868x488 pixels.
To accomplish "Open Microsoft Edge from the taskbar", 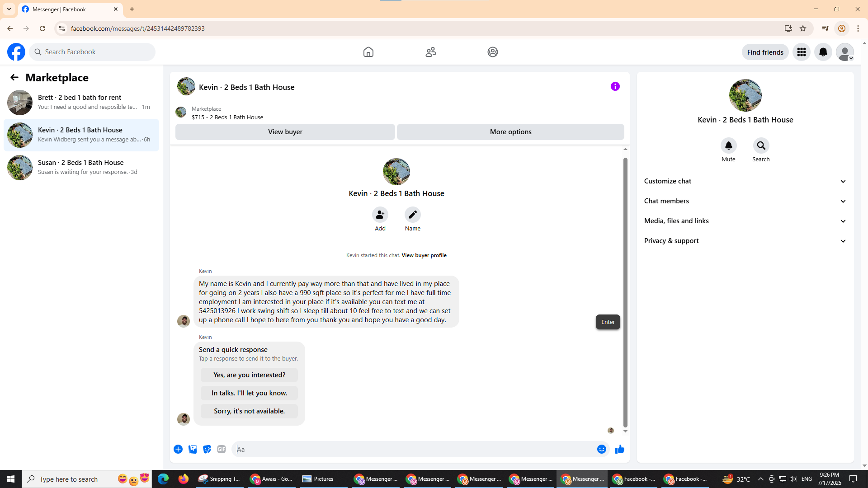I will tap(163, 479).
